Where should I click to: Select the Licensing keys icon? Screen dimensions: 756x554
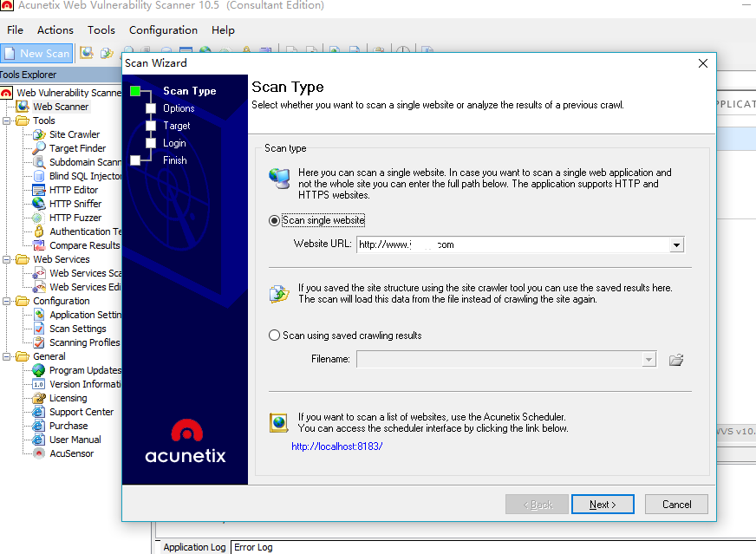[39, 398]
